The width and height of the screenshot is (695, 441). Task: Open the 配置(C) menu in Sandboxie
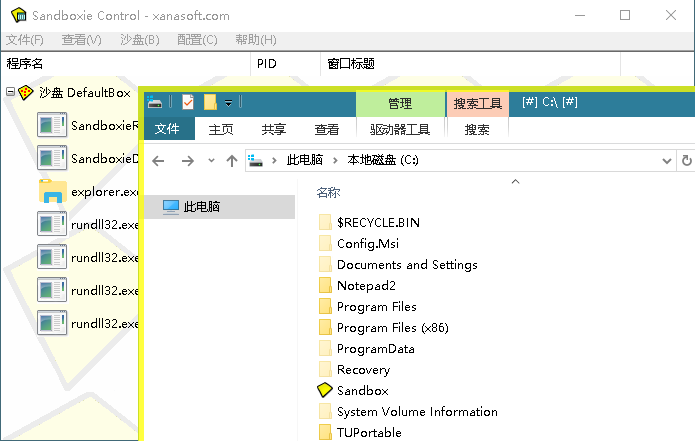(x=197, y=40)
